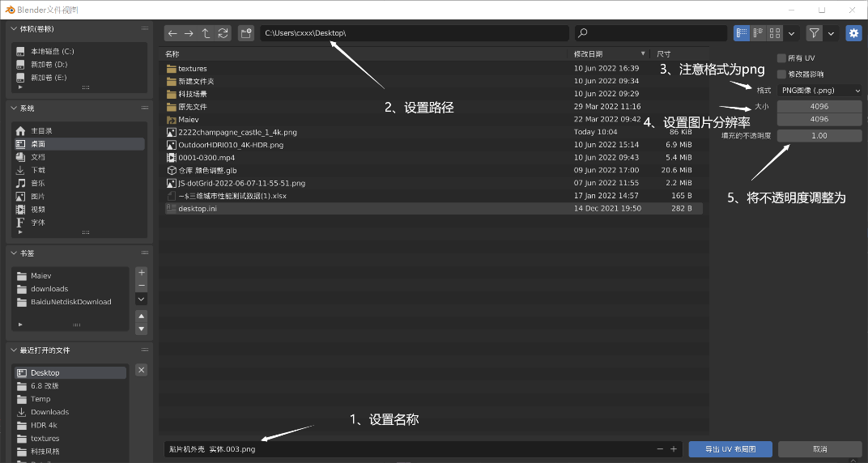Collapse the 系统 panel
The image size is (868, 463).
pyautogui.click(x=14, y=108)
